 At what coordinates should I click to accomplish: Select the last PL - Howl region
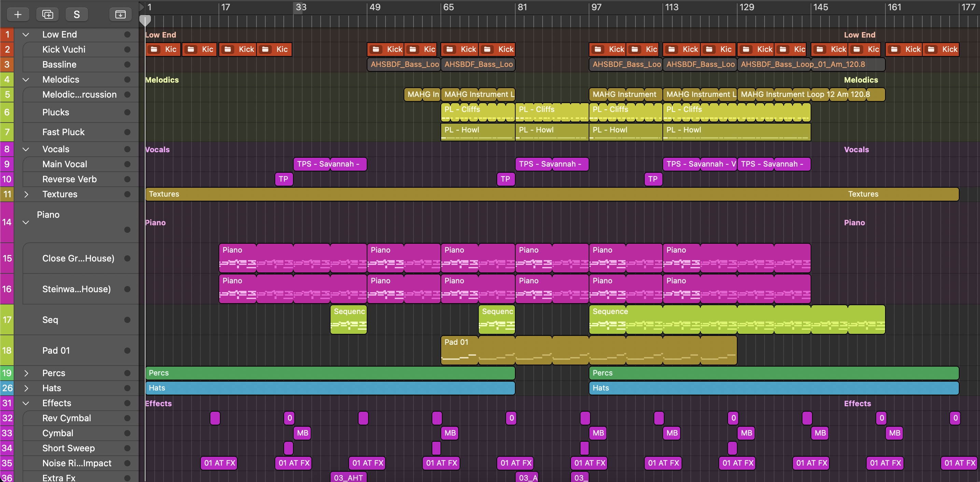(737, 132)
